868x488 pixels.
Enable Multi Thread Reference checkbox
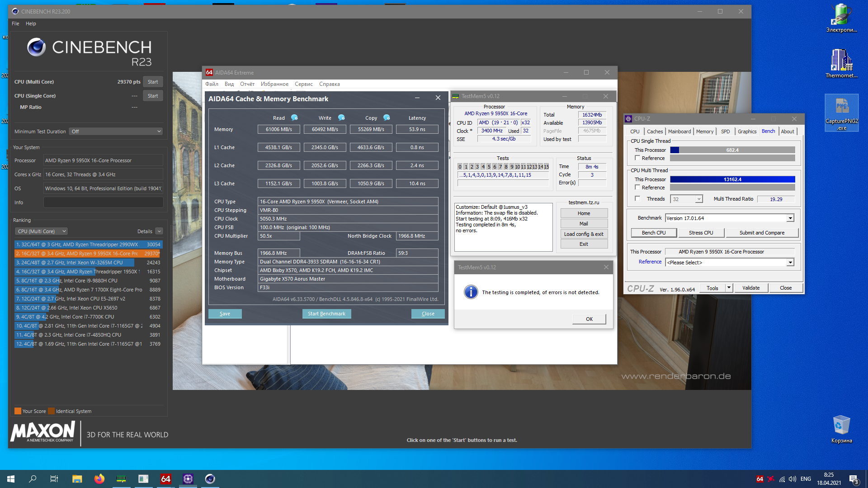pyautogui.click(x=637, y=188)
